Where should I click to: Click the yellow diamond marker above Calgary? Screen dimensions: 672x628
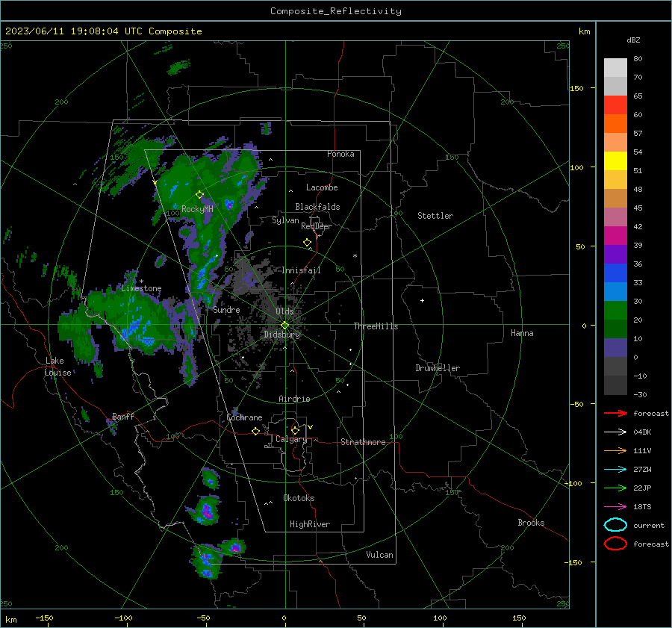(295, 430)
